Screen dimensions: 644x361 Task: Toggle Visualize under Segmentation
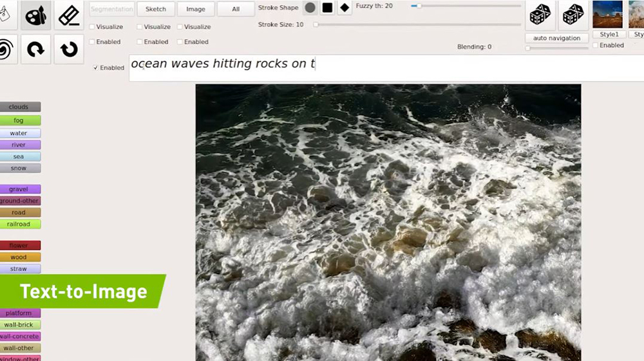pyautogui.click(x=92, y=26)
